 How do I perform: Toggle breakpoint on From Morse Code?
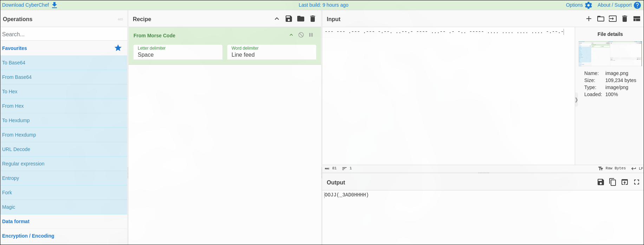point(311,35)
